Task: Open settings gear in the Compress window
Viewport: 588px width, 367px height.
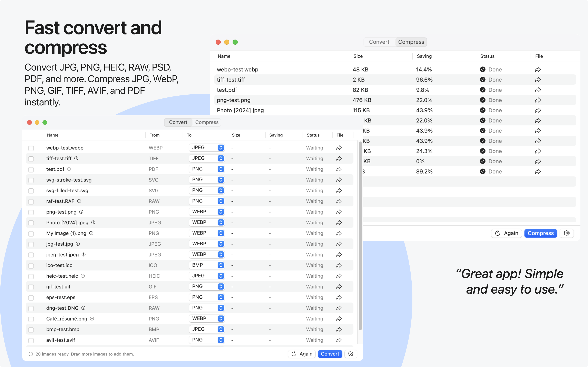Action: [x=567, y=233]
